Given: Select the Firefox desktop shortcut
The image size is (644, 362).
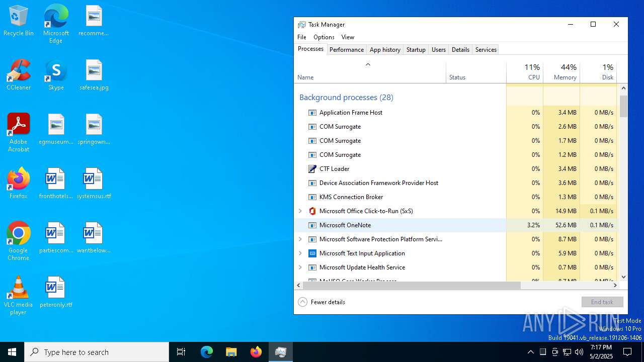Looking at the screenshot, I should click(x=19, y=184).
